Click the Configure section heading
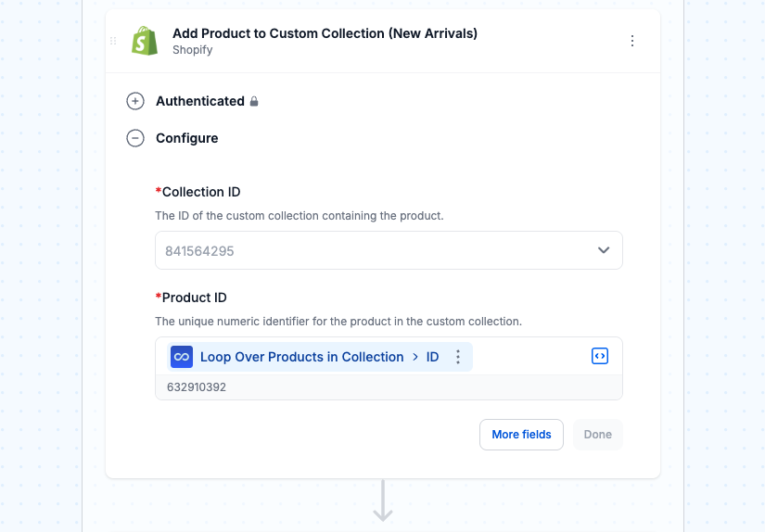This screenshot has width=765, height=532. [187, 138]
